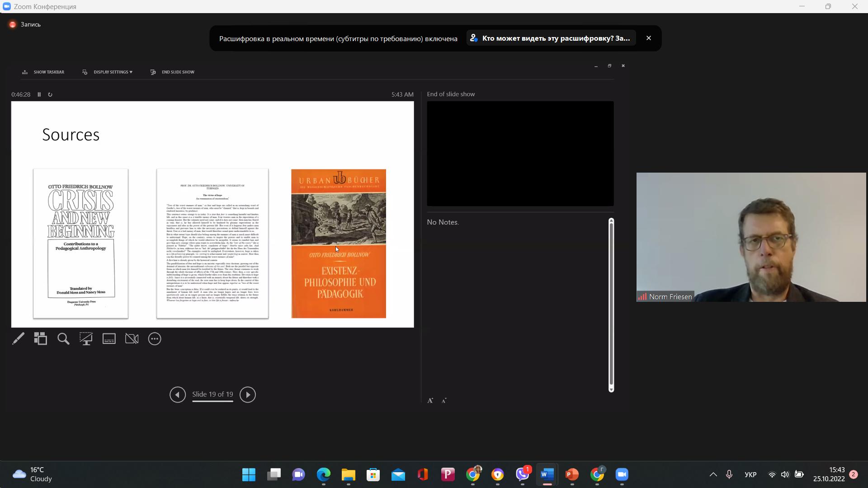
Task: Minimize the presenter view window
Action: 596,66
